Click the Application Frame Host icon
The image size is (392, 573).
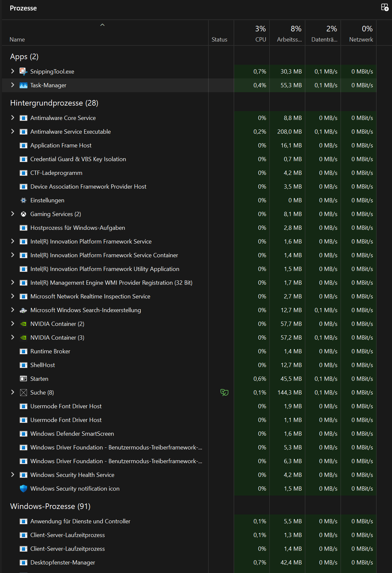point(23,145)
